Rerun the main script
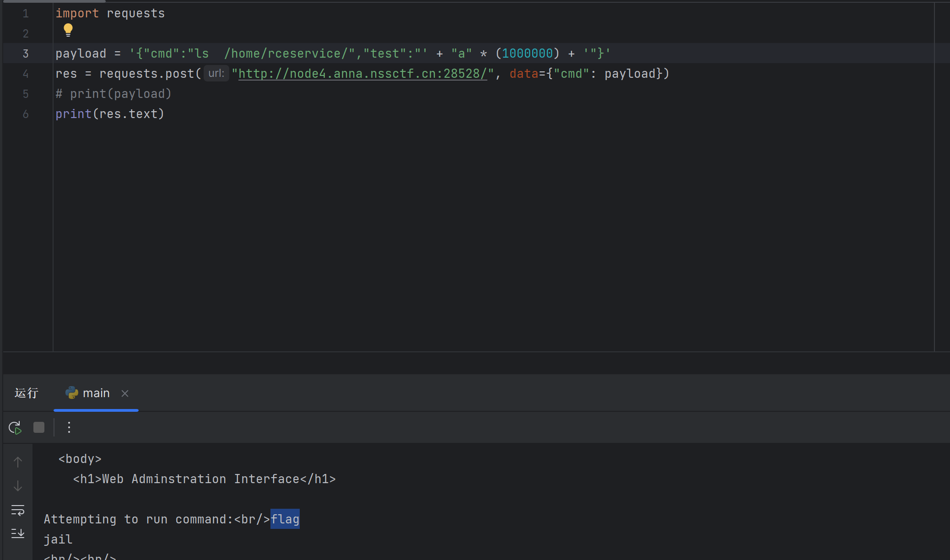 (x=15, y=428)
